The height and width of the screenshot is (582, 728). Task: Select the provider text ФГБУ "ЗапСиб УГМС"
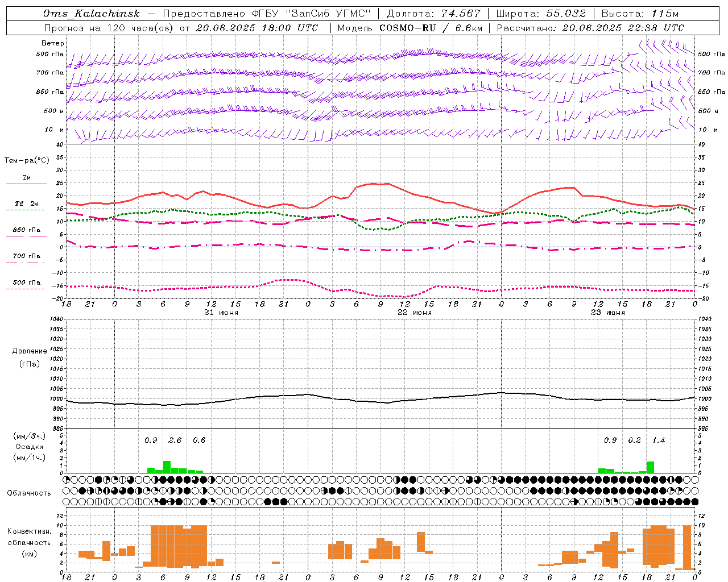312,14
